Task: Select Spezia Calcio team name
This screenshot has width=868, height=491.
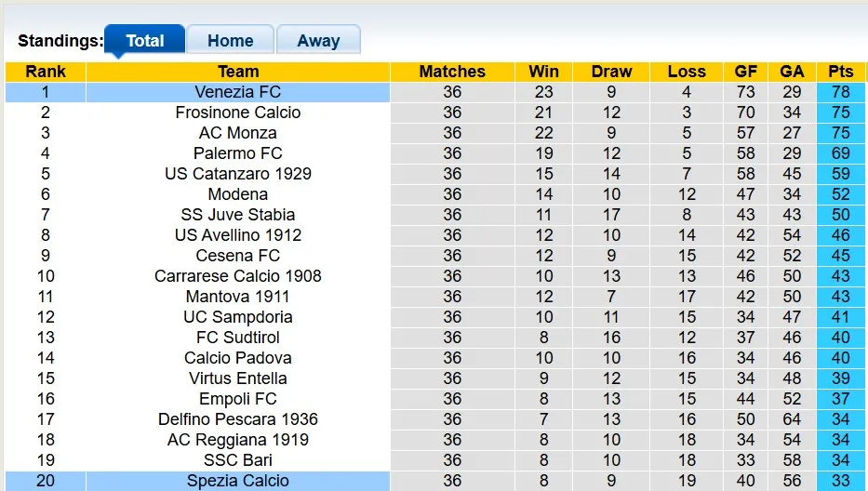Action: click(238, 481)
